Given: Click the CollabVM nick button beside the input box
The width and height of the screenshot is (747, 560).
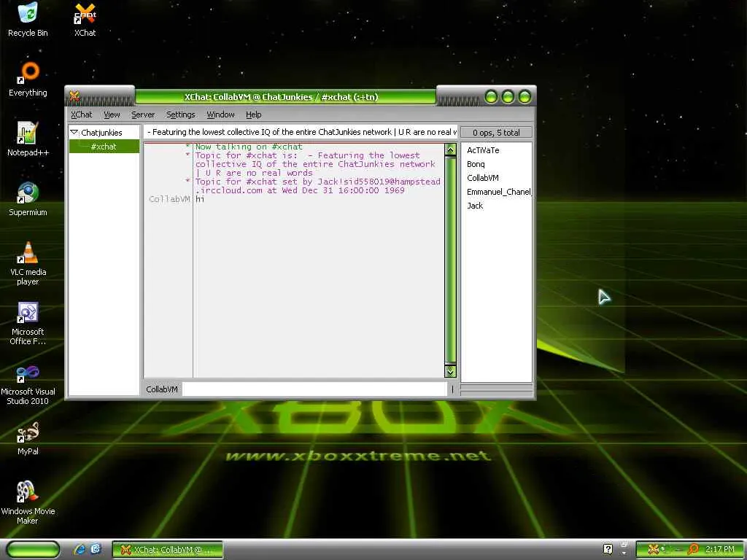Looking at the screenshot, I should pos(162,389).
